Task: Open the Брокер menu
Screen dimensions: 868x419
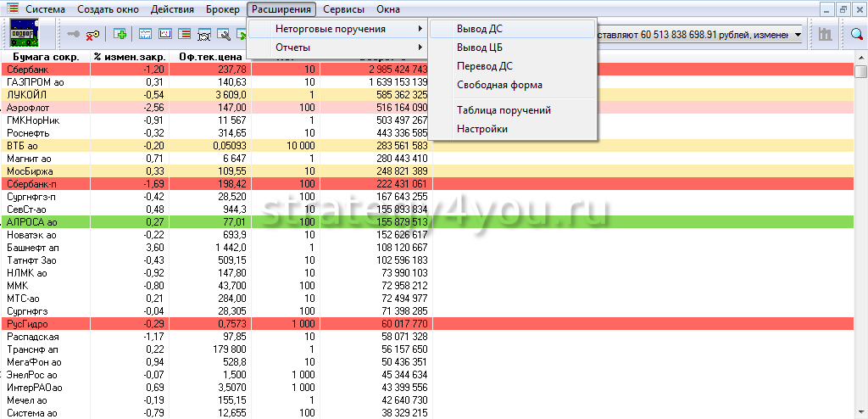Action: pyautogui.click(x=222, y=9)
